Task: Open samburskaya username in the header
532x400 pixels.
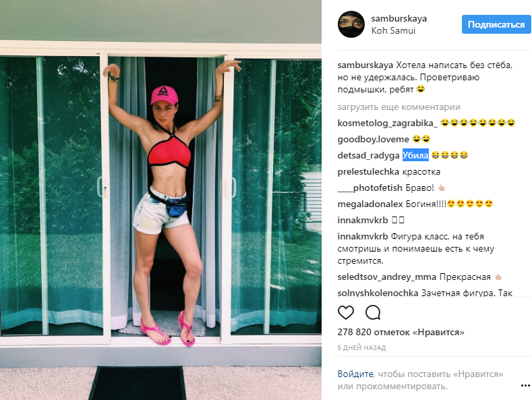Action: click(399, 18)
